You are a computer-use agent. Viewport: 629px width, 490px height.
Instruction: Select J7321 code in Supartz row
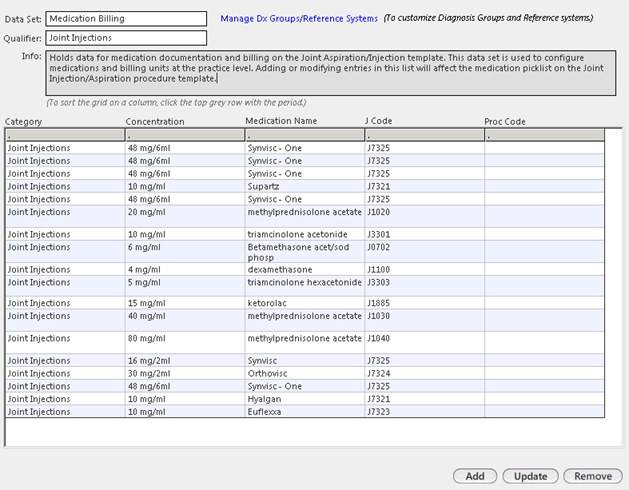pos(424,186)
